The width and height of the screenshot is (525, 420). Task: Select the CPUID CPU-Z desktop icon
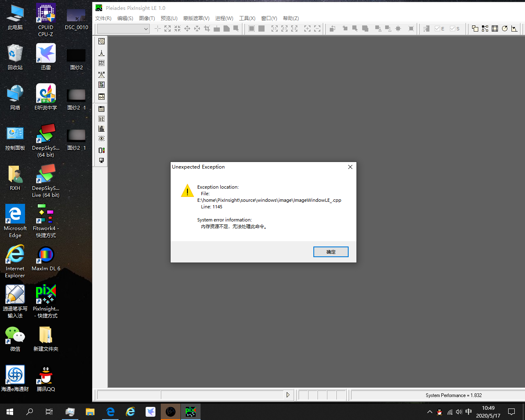46,20
